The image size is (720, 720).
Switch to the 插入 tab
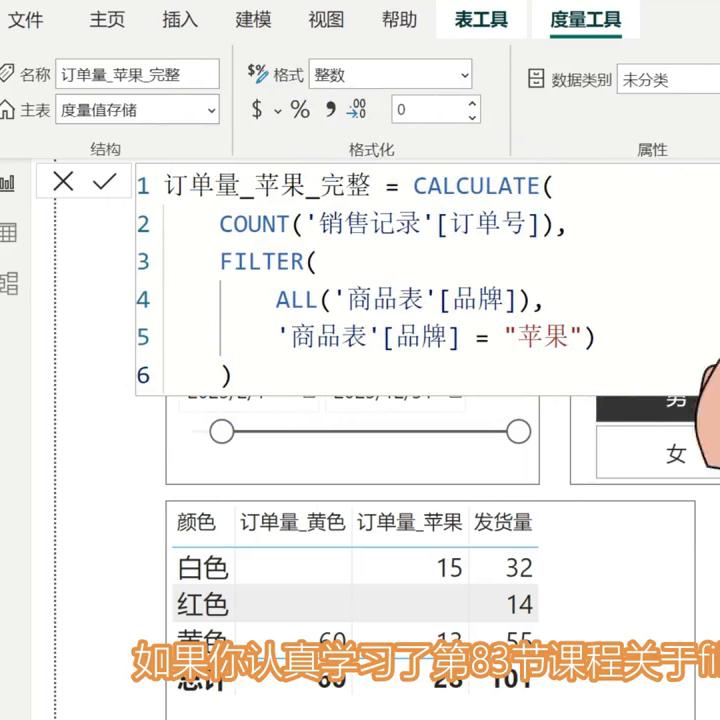click(x=180, y=19)
